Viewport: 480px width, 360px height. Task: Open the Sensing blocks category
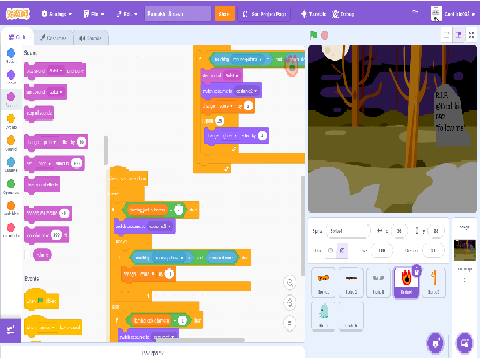(x=11, y=164)
